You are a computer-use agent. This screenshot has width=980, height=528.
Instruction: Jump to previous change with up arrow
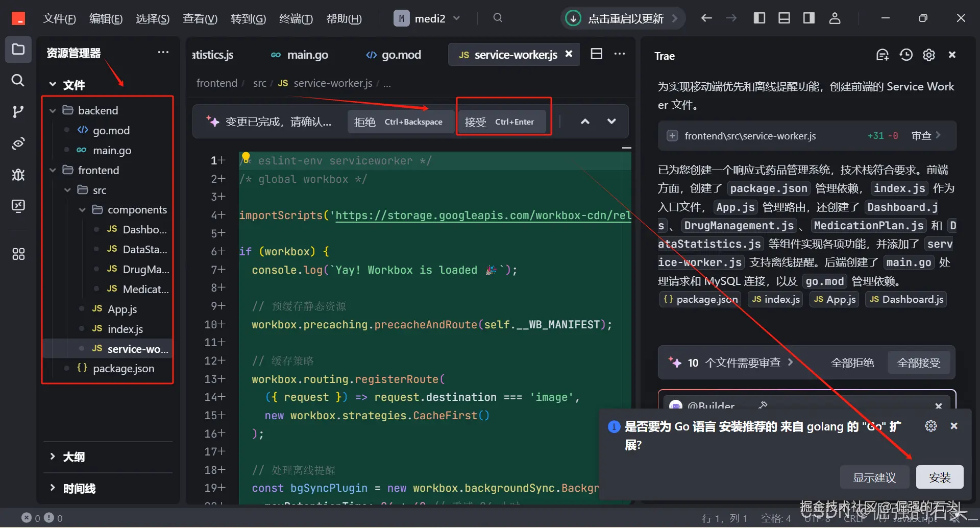coord(585,122)
